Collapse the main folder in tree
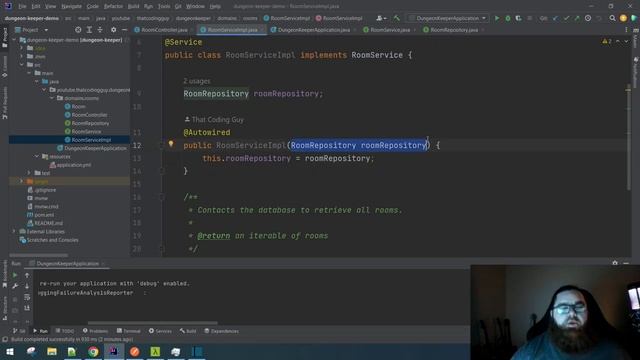This screenshot has height=360, width=640. [x=29, y=73]
